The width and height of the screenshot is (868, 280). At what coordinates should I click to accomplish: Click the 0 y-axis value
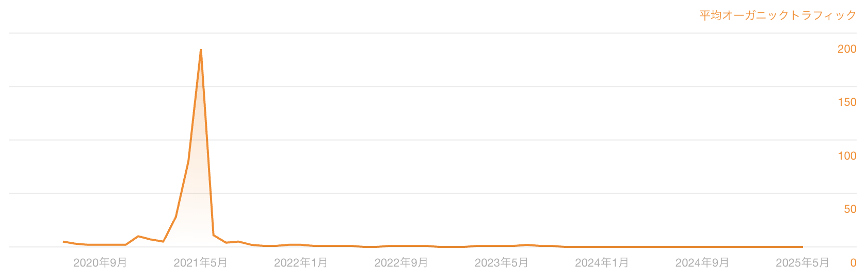coord(854,262)
